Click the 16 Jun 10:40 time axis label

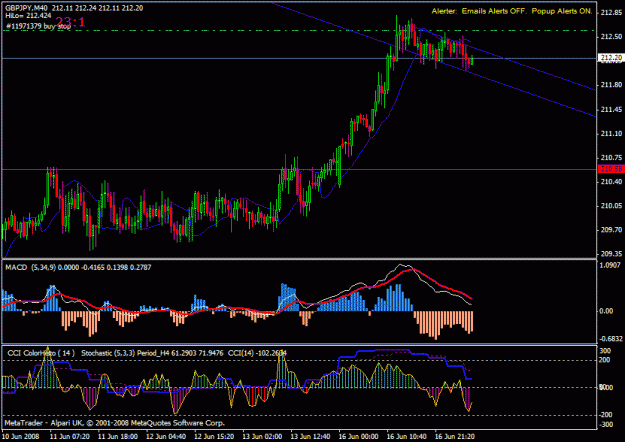click(407, 436)
